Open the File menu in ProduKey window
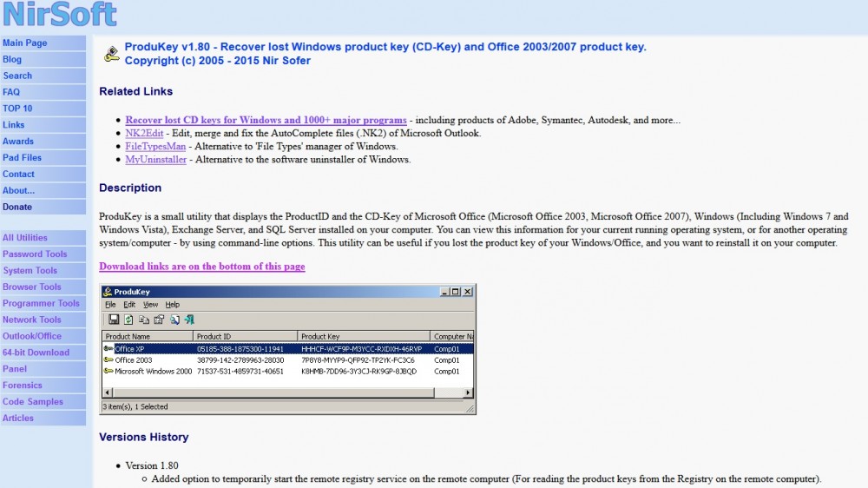The height and width of the screenshot is (488, 868). tap(110, 305)
